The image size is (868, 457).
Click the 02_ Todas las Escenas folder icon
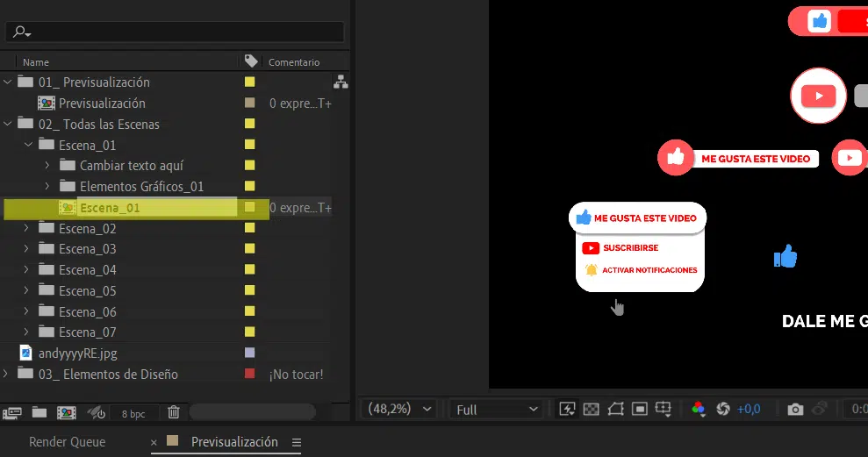(x=25, y=123)
